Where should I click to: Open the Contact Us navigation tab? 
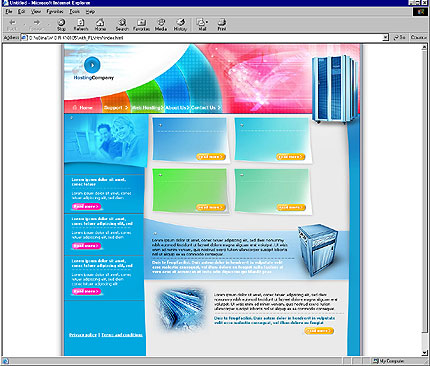click(x=206, y=108)
